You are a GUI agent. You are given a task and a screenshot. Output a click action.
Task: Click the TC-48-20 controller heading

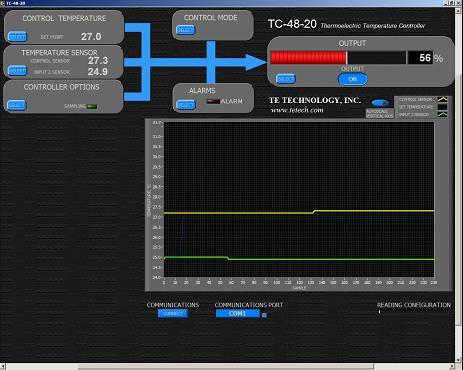[292, 24]
